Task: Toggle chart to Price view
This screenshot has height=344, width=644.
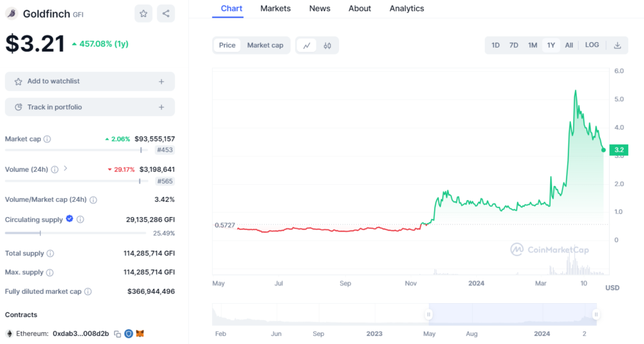Action: pos(227,45)
